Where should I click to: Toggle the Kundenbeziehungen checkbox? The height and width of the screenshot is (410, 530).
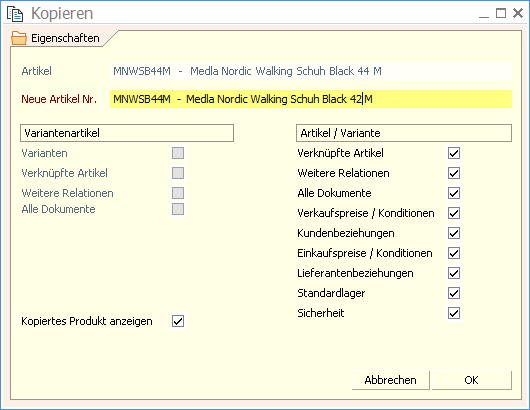tap(454, 233)
